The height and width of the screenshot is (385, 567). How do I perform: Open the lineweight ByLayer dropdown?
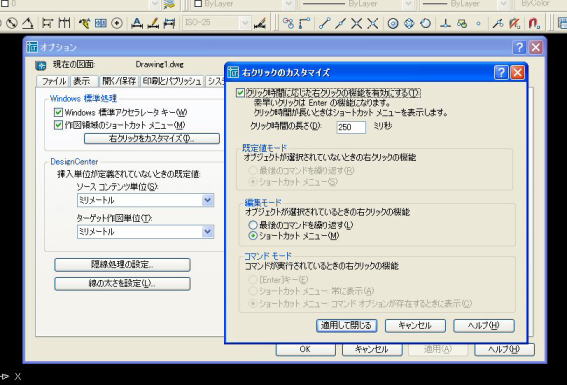pos(503,4)
